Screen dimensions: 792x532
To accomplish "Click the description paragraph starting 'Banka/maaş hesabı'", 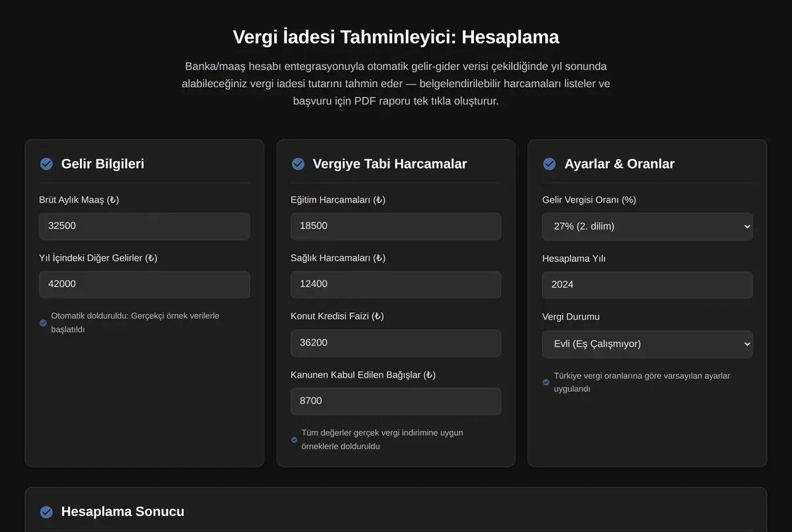I will (396, 84).
